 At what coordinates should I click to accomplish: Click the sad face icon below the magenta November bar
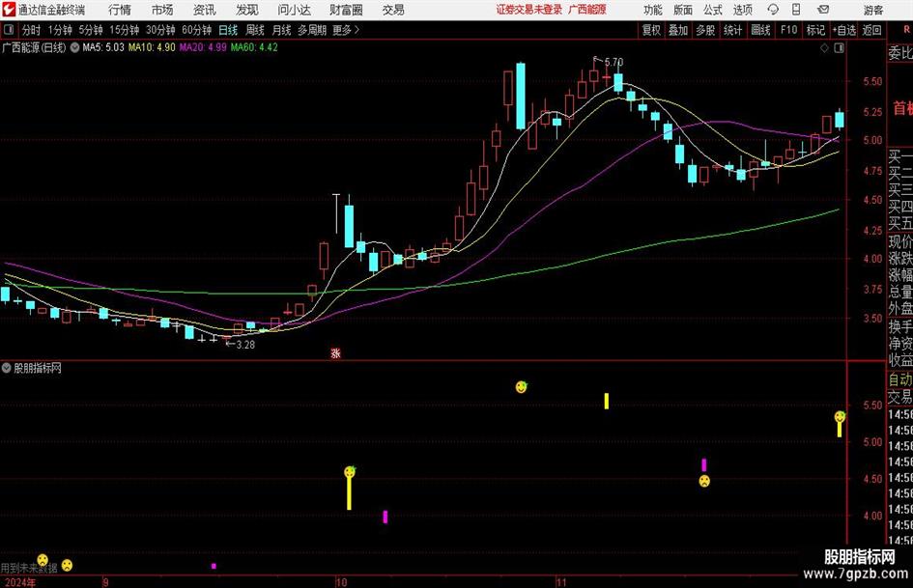pyautogui.click(x=704, y=481)
